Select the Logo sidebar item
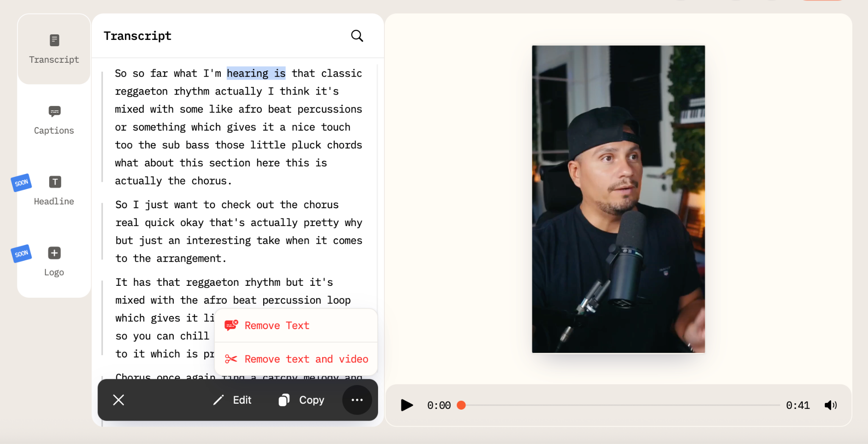Viewport: 868px width, 444px height. [54, 262]
